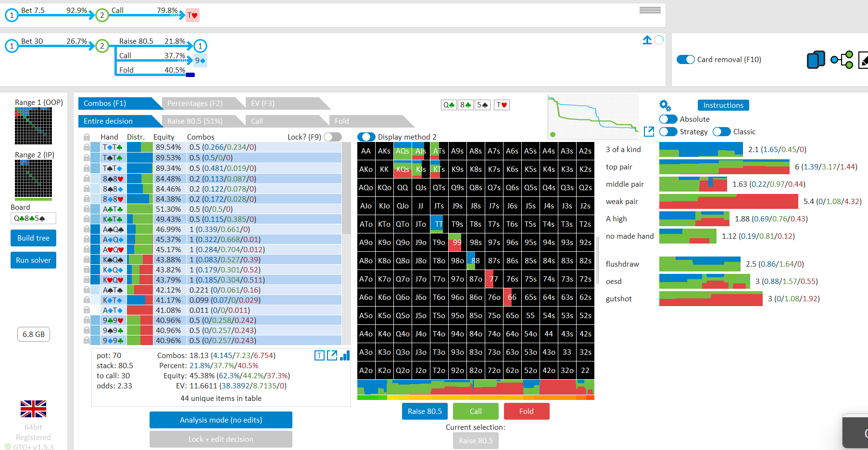Click the Board input field Q♣8♣5♠
The image size is (868, 450).
point(33,219)
